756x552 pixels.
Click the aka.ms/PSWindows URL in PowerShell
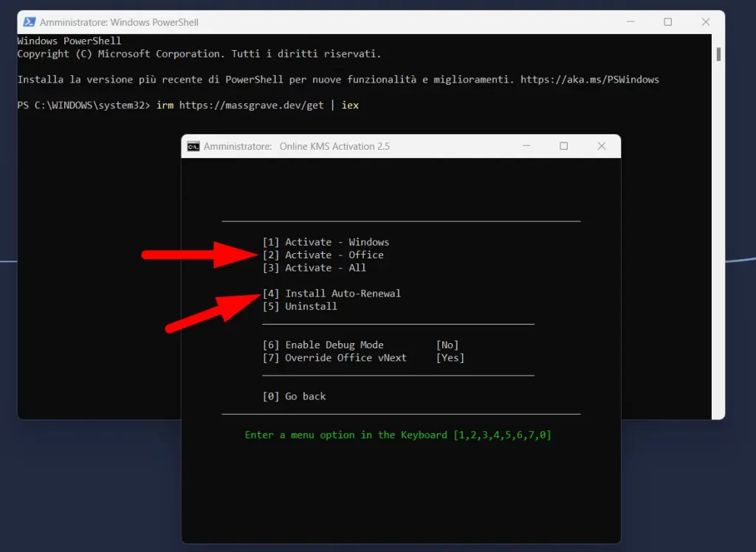(590, 80)
